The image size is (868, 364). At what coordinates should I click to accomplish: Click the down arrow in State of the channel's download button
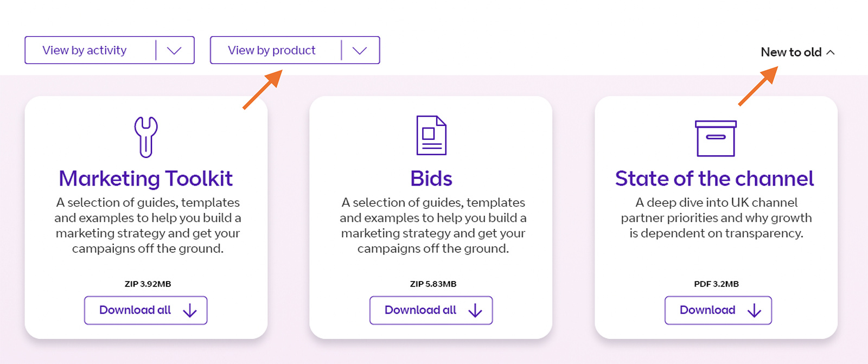tap(754, 311)
